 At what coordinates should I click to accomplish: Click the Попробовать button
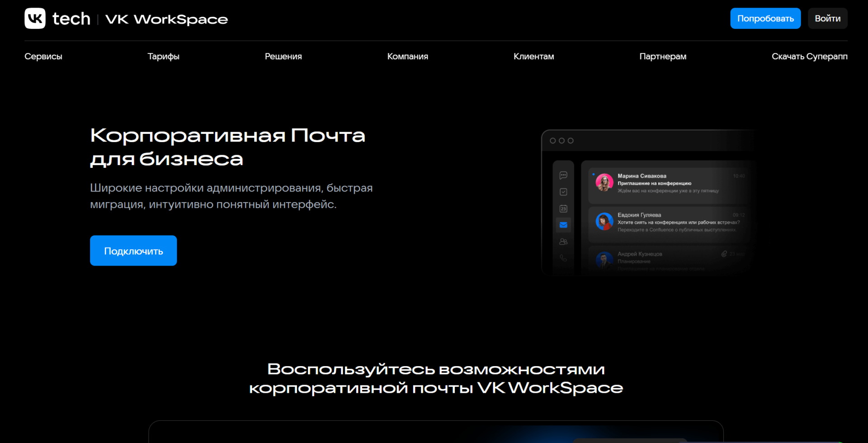765,19
